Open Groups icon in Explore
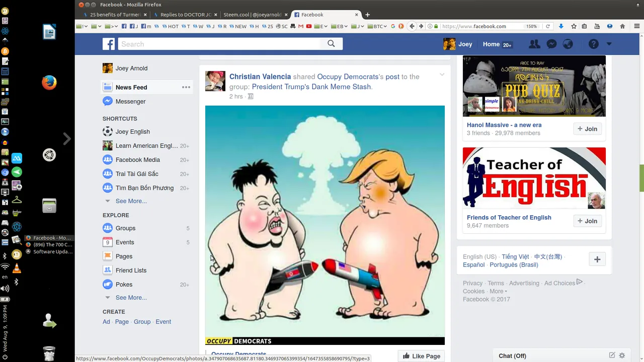This screenshot has height=362, width=644. point(107,228)
